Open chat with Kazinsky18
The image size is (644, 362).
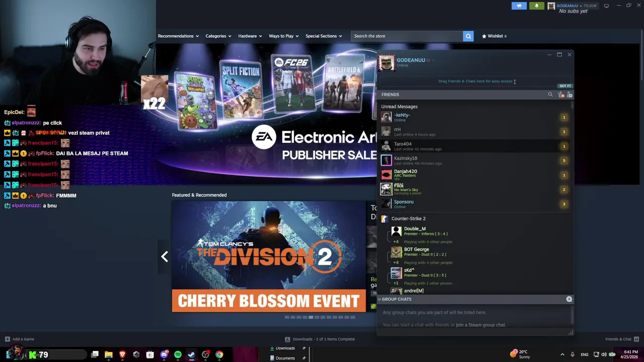pos(474,160)
